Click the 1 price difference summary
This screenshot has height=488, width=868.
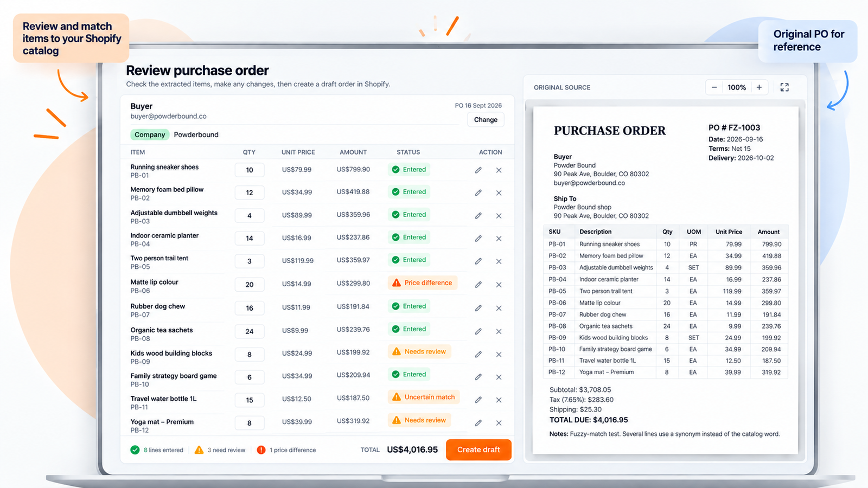[x=286, y=450]
